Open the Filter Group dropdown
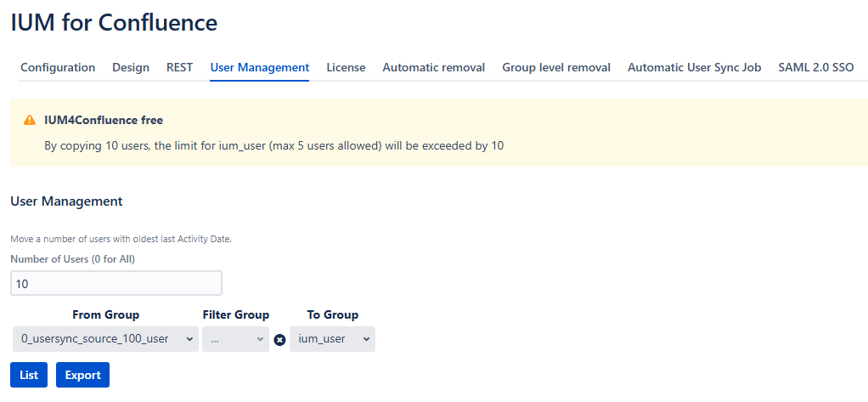 point(235,339)
